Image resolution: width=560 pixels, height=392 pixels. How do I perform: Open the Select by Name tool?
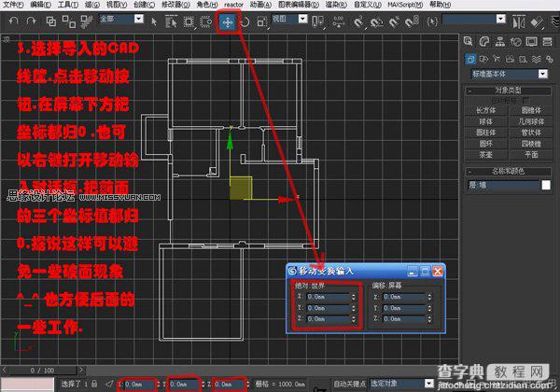(x=171, y=21)
